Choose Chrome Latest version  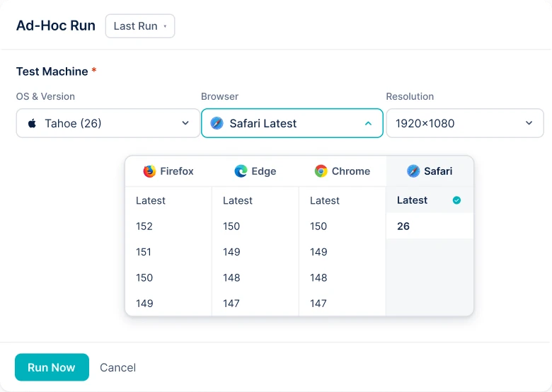(x=343, y=200)
